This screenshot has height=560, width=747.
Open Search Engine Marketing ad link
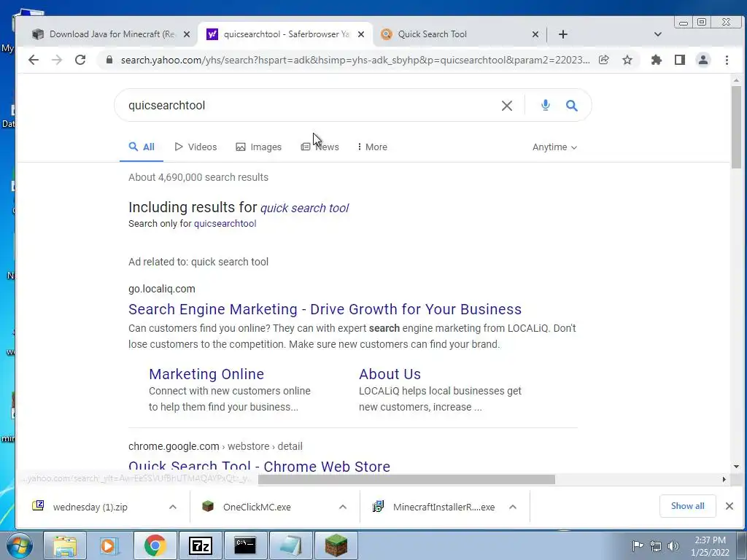pos(325,309)
